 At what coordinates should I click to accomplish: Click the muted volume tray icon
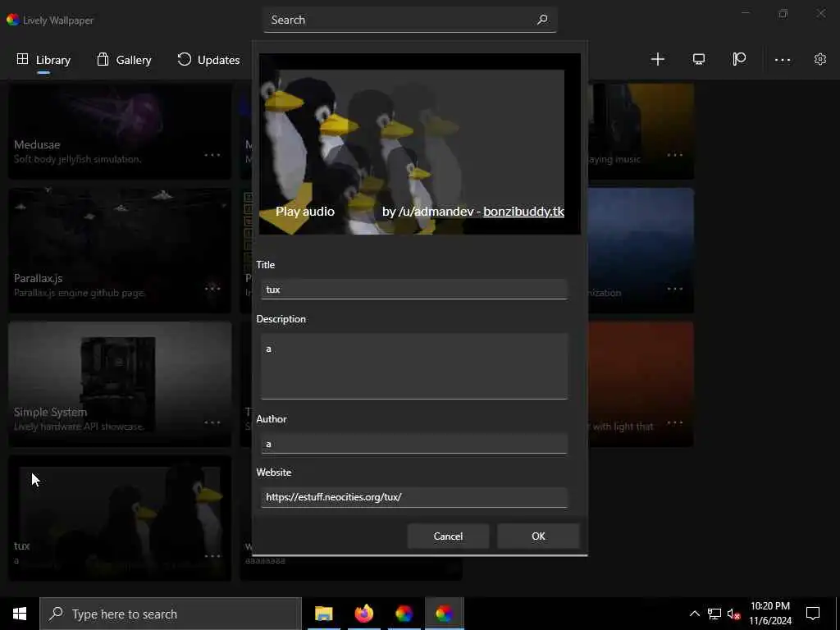[x=734, y=614]
